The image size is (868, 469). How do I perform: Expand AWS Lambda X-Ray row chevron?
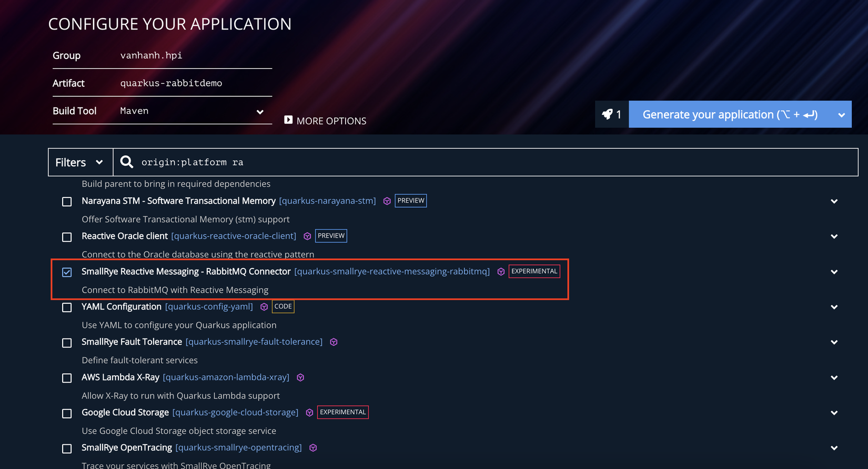(834, 377)
